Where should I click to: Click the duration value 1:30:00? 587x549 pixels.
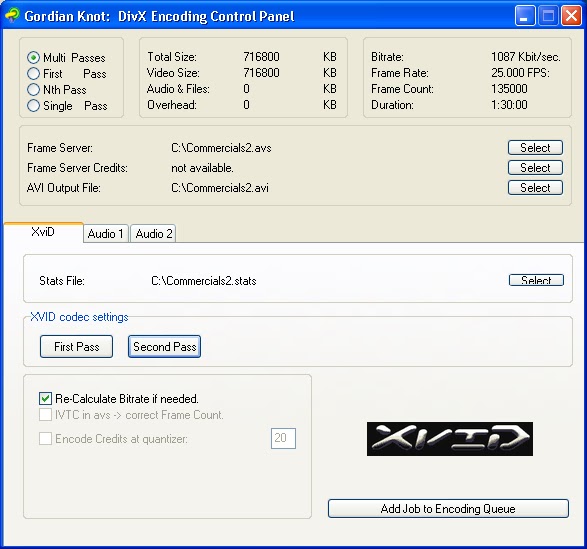click(x=510, y=105)
